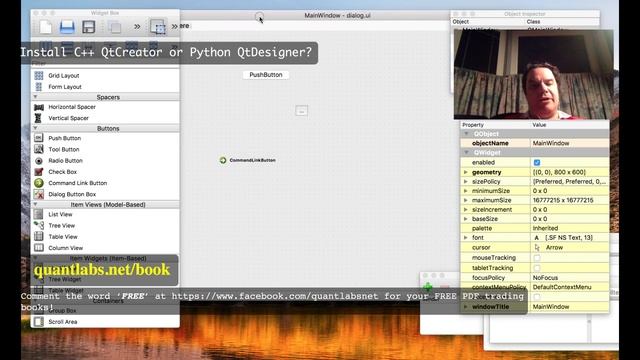The image size is (640, 360).
Task: Expand the minimumSize property
Action: [x=466, y=191]
